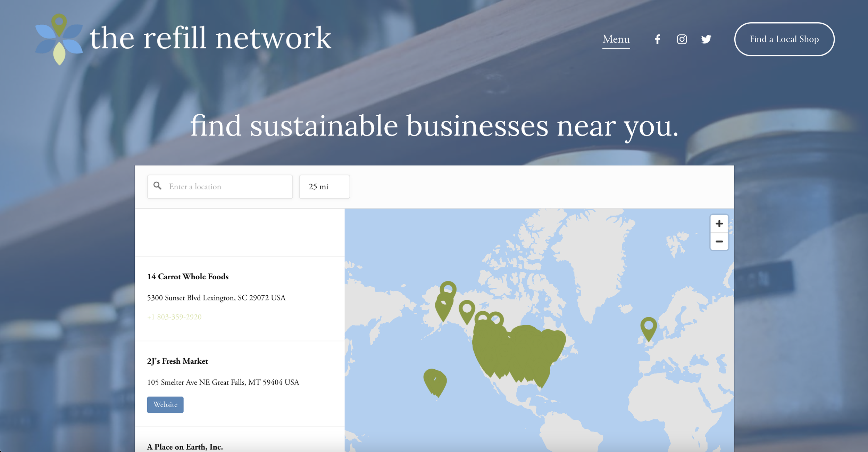
Task: Open the 25 mi radius selector
Action: pyautogui.click(x=324, y=187)
